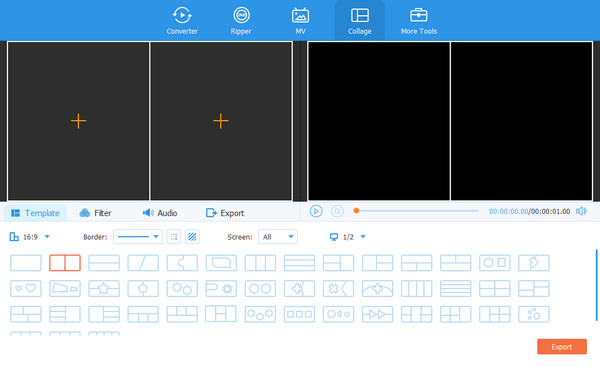This screenshot has height=368, width=600.
Task: Expand the 1/2 display dropdown
Action: click(348, 237)
